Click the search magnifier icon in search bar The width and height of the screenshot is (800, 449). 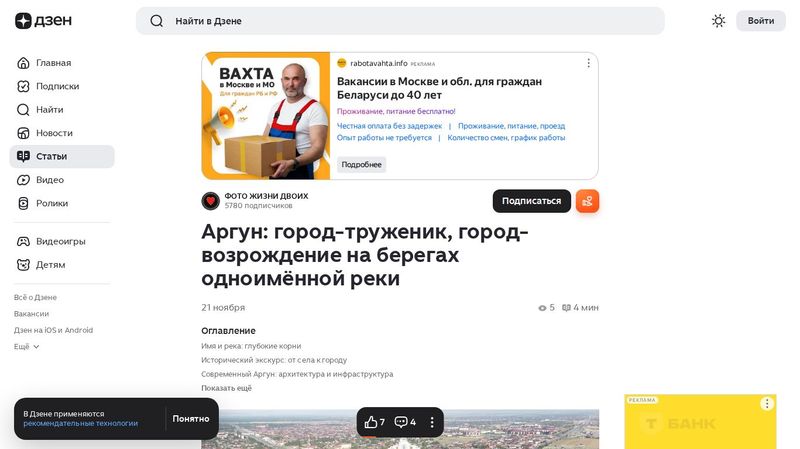click(x=157, y=21)
